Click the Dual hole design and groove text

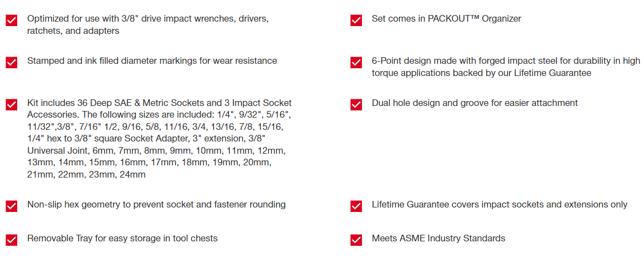[x=474, y=103]
